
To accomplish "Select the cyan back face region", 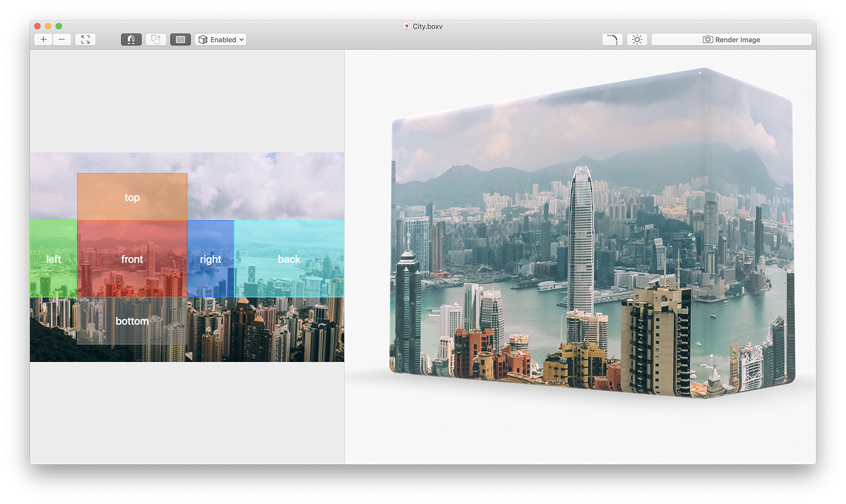I will [289, 259].
